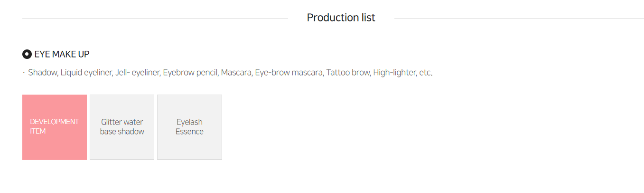The width and height of the screenshot is (644, 193).
Task: Click the Production list heading
Action: click(x=341, y=18)
